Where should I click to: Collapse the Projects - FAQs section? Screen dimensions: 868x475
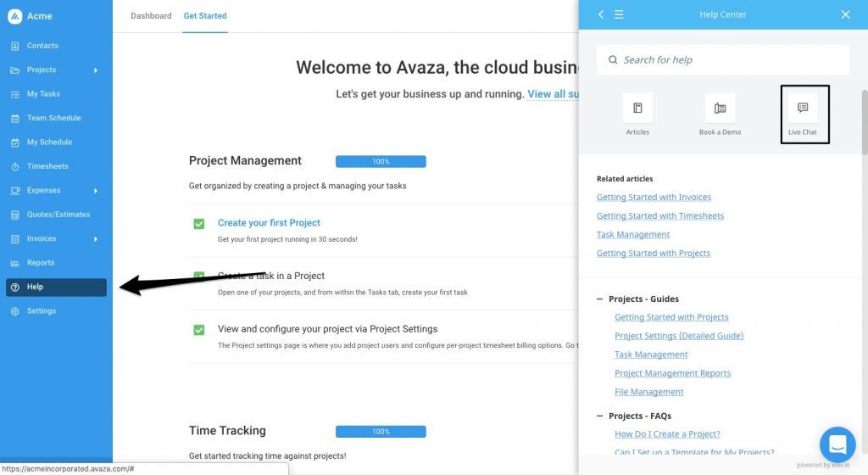click(599, 416)
